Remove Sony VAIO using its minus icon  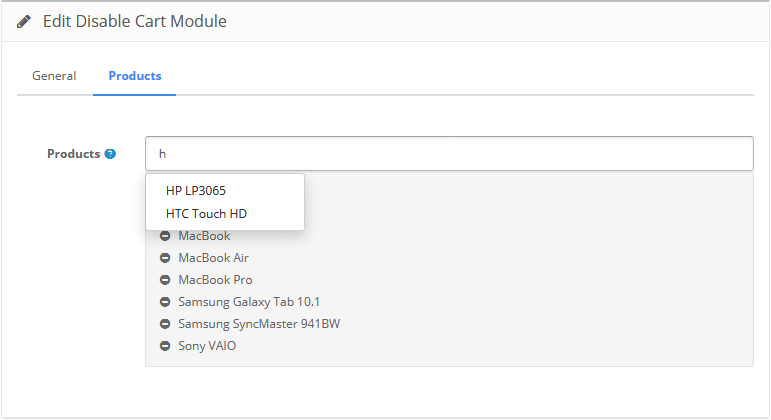165,346
